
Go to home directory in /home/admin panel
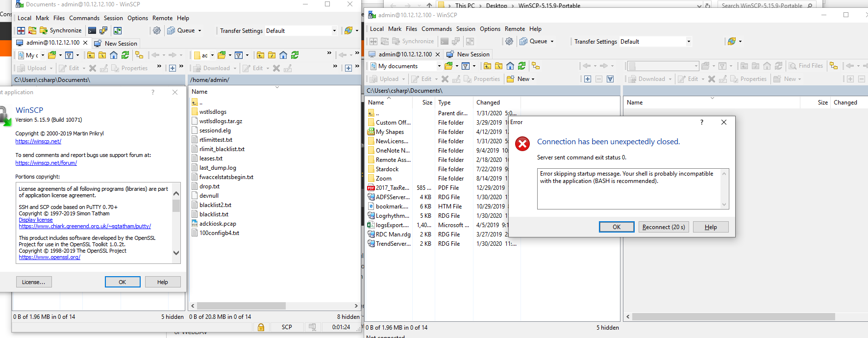tap(283, 55)
